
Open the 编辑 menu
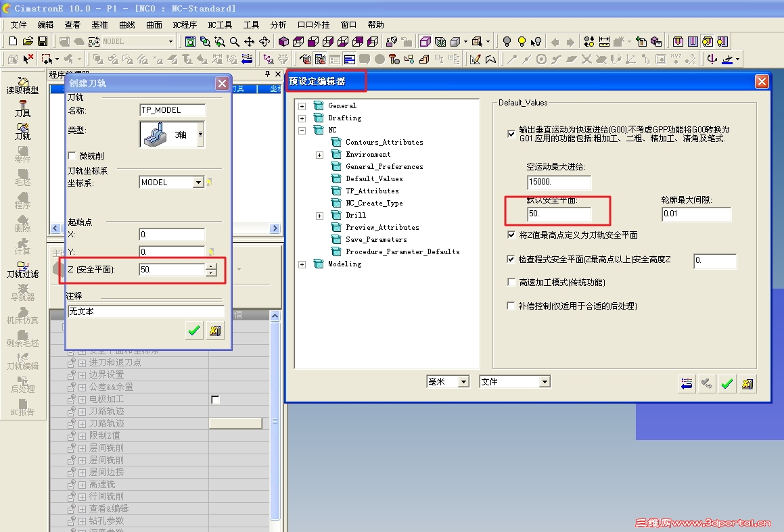click(45, 24)
